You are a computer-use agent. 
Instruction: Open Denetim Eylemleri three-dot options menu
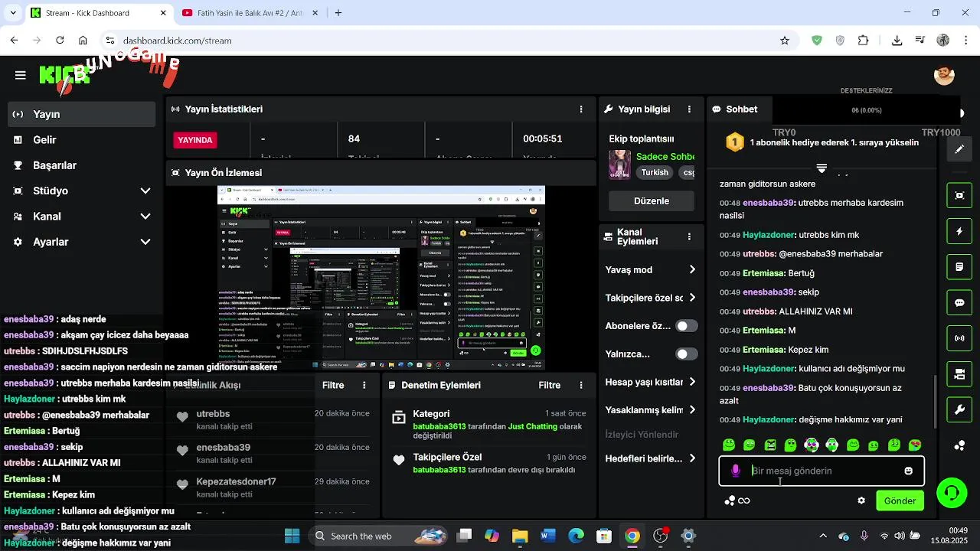pyautogui.click(x=581, y=385)
